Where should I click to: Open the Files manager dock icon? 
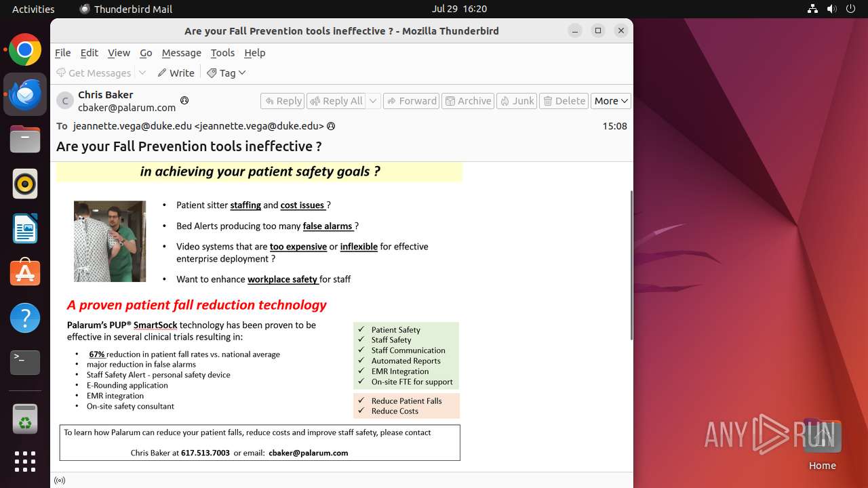pos(25,140)
